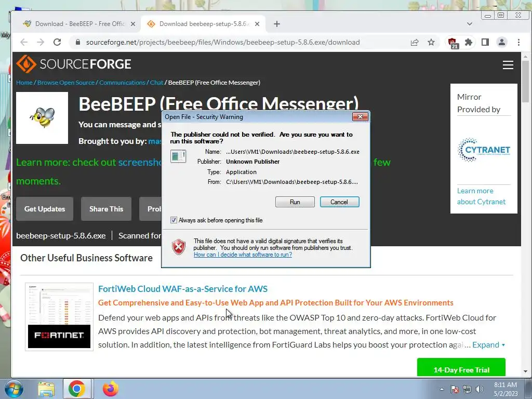
Task: Click the 'few' link in green text
Action: point(382,162)
